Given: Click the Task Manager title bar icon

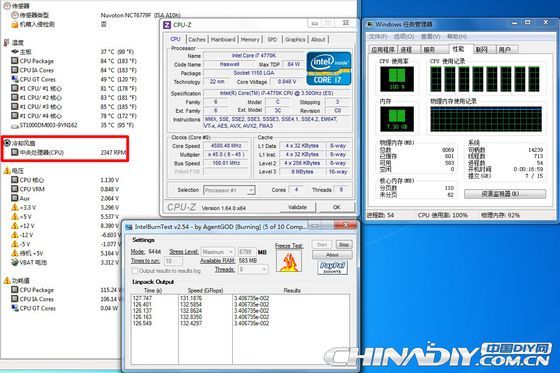Looking at the screenshot, I should tap(370, 24).
